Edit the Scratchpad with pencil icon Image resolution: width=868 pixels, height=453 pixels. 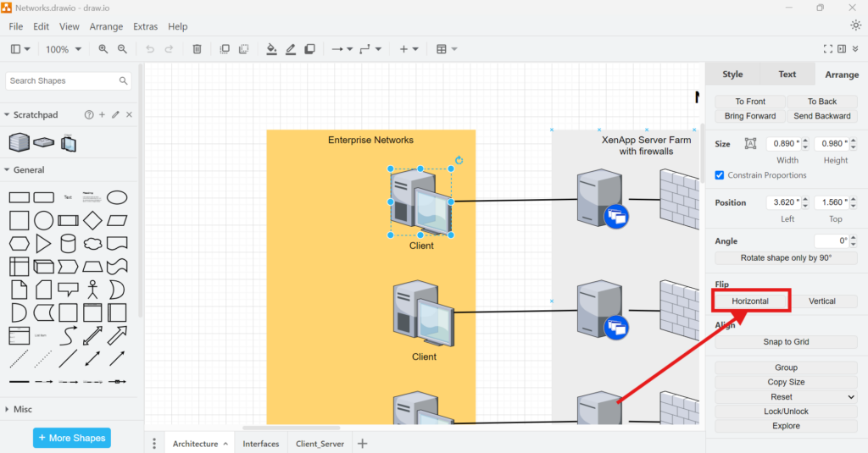coord(115,114)
